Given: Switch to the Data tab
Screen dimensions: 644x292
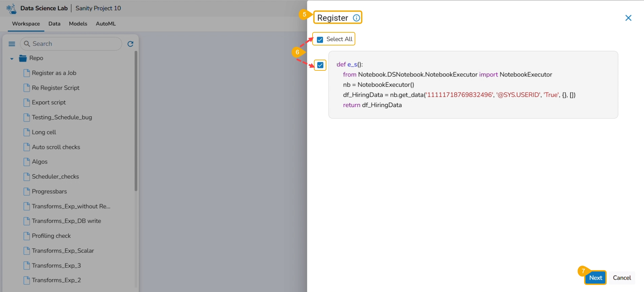Looking at the screenshot, I should [55, 24].
